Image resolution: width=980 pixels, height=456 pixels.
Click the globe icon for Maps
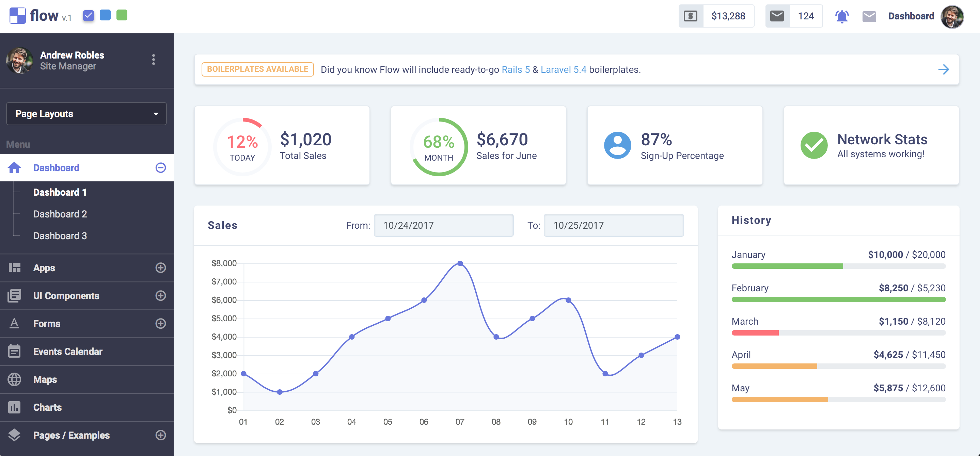[x=14, y=379]
